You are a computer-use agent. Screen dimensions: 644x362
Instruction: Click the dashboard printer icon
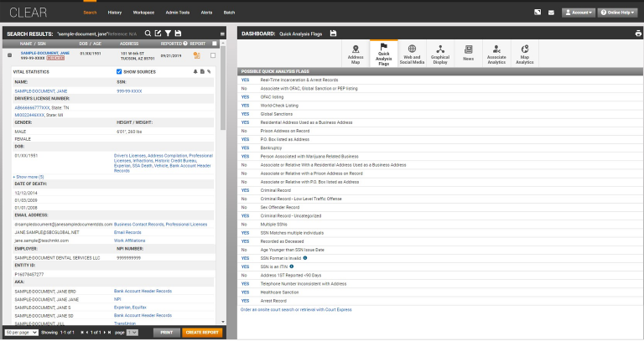[637, 34]
